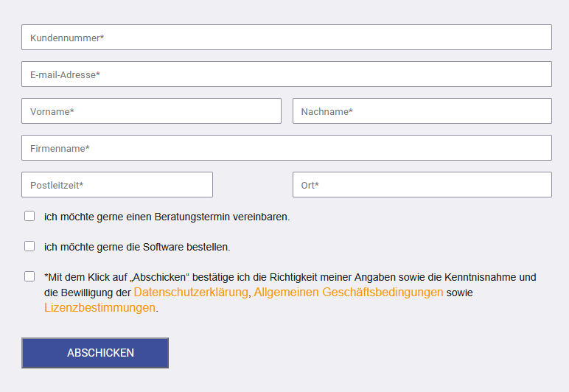Click 'die Bewilligung der' text before Datenschutzerklärung

pyautogui.click(x=87, y=293)
